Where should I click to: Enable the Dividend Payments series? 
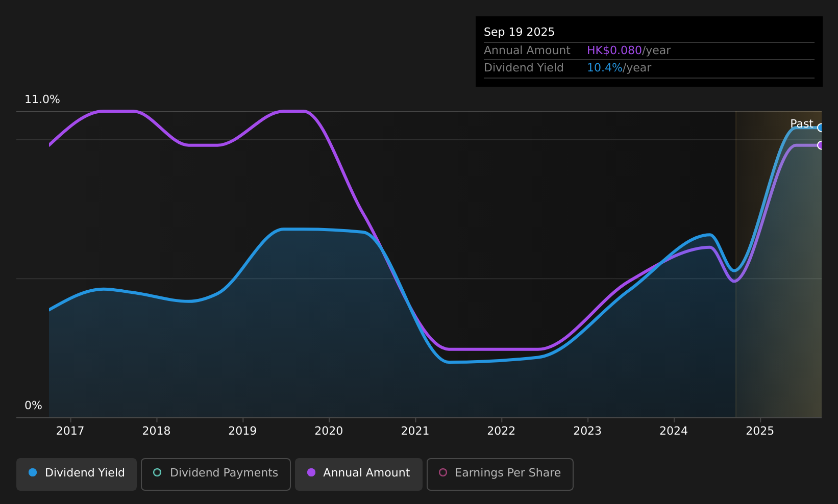pyautogui.click(x=216, y=474)
